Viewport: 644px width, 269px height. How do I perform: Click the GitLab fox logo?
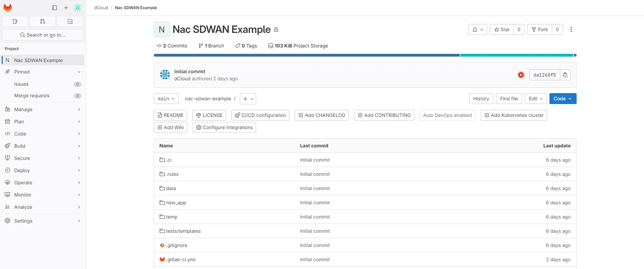(7, 7)
